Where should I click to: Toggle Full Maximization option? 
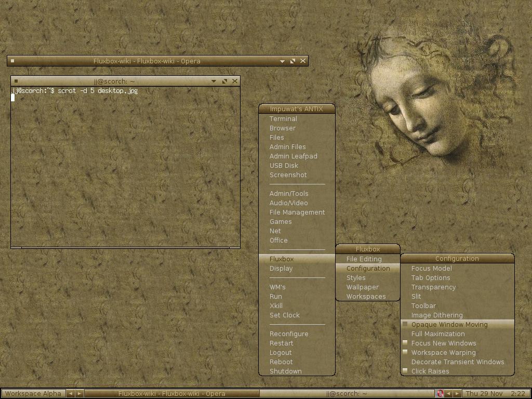457,334
